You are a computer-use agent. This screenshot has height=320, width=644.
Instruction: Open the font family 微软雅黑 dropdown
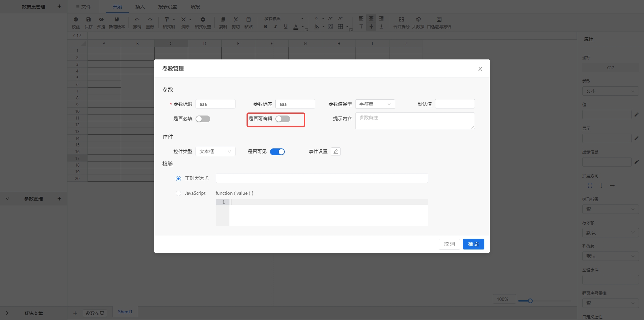coord(284,18)
